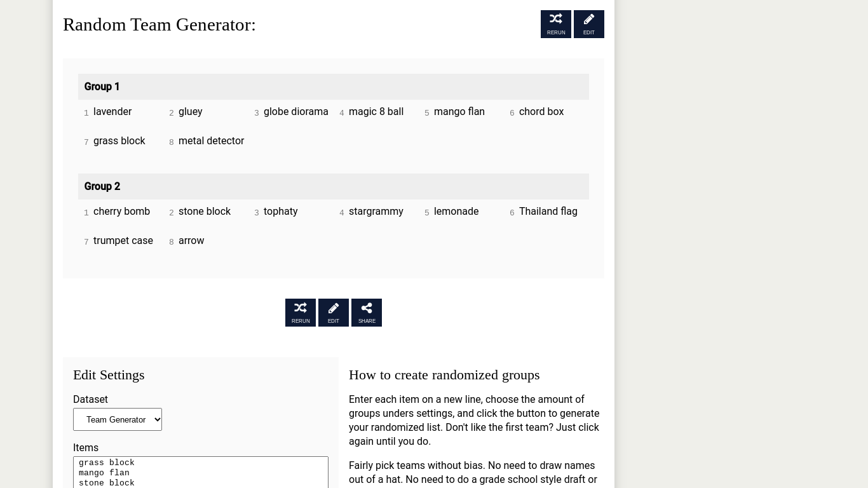Viewport: 868px width, 488px height.
Task: Click 'cherry bomb' in Group 2
Action: click(x=121, y=212)
